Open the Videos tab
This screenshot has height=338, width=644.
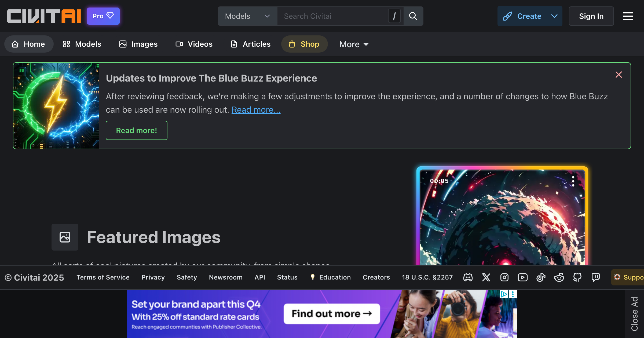(194, 44)
